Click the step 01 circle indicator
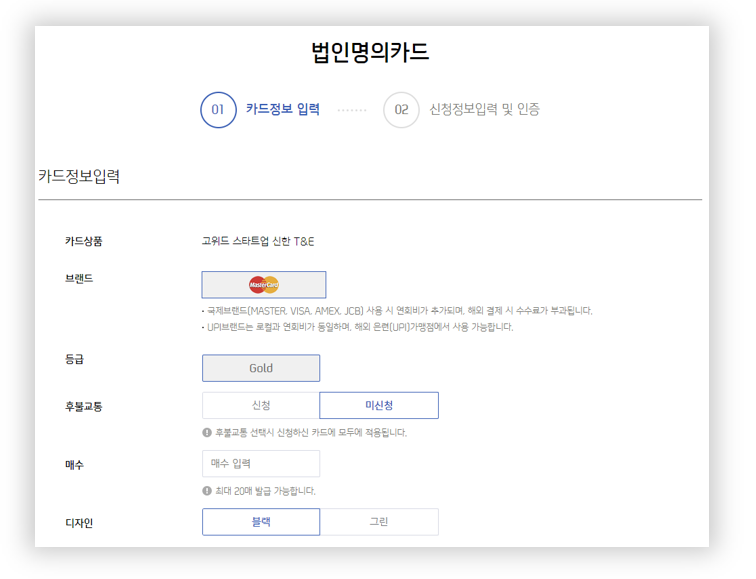Screen dimensions: 756x579 tap(218, 110)
